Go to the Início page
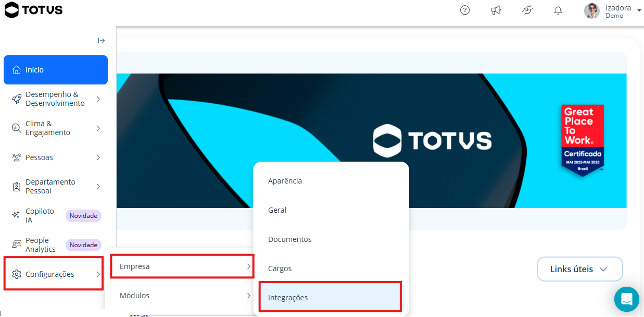Screen dimensions: 644x317 [x=56, y=70]
